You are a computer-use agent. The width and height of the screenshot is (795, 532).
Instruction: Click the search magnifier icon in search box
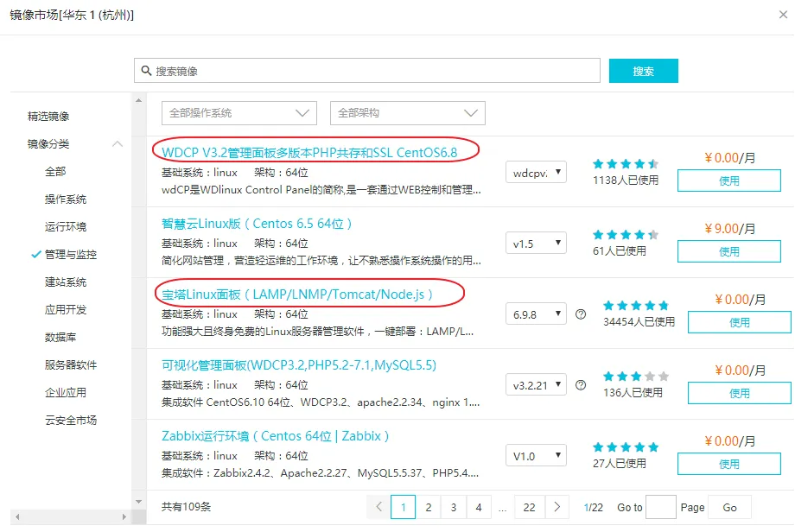[x=146, y=71]
